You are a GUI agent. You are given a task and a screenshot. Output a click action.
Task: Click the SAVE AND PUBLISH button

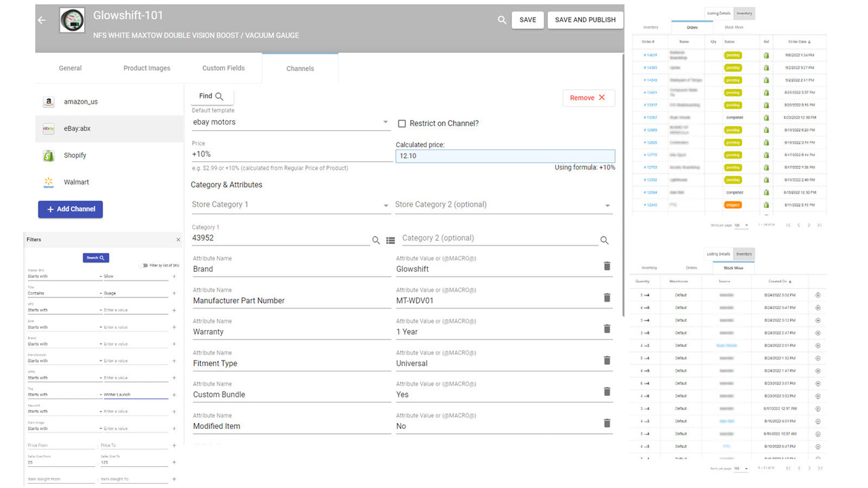point(585,20)
